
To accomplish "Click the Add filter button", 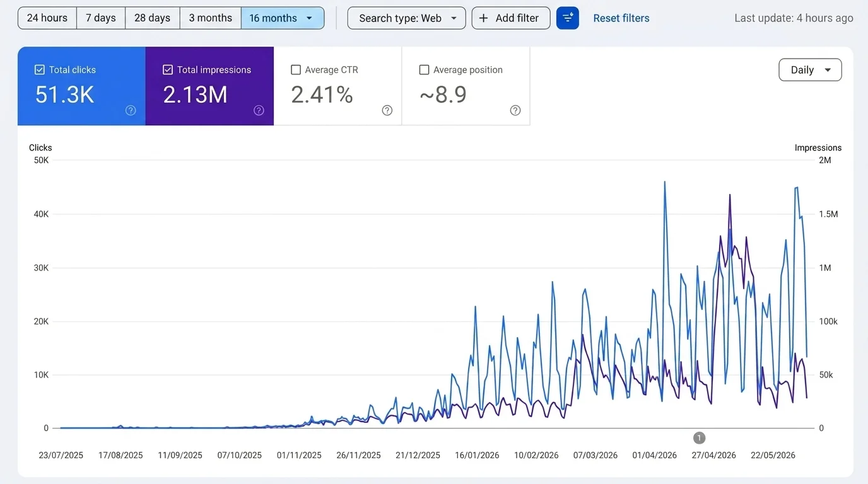I will pos(511,18).
